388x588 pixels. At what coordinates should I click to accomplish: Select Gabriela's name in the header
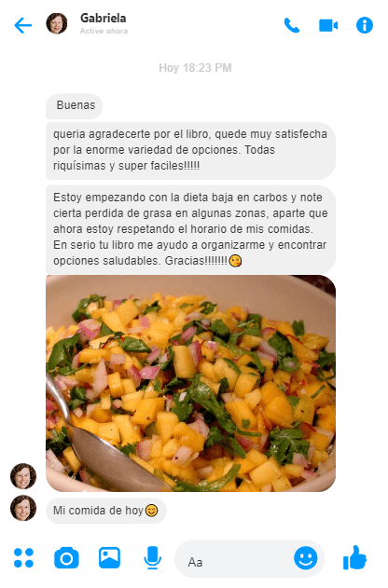tap(104, 18)
